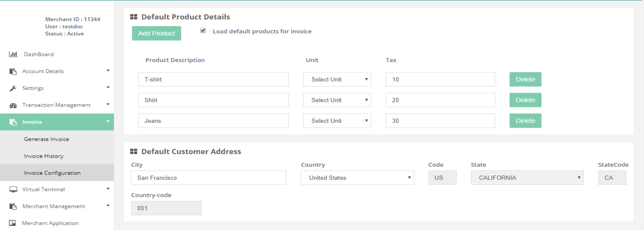Click the Transaction Management gauge icon
This screenshot has width=644, height=230.
[x=13, y=105]
